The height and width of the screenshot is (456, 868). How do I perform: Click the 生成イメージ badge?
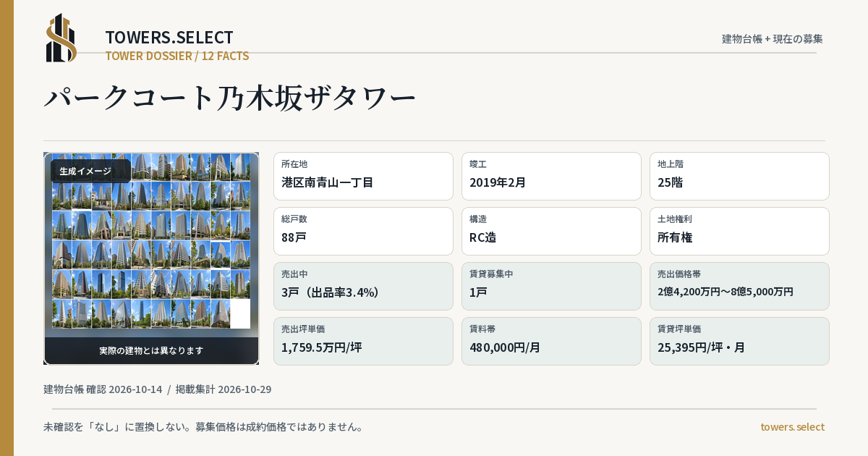(x=90, y=172)
